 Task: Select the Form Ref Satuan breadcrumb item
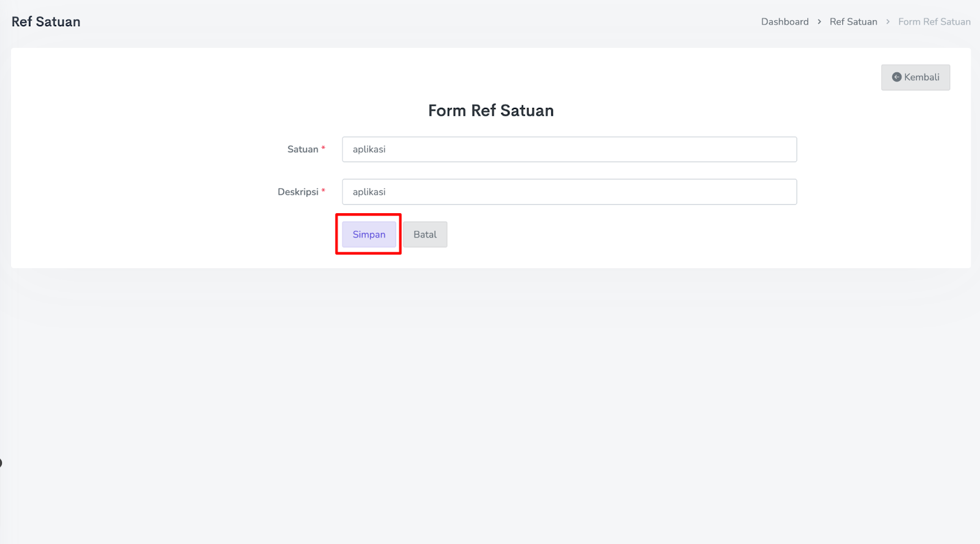(x=934, y=22)
